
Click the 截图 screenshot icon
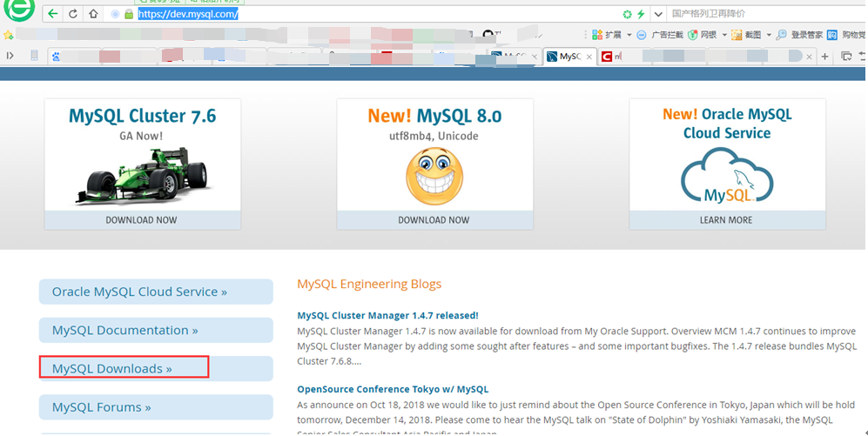point(737,35)
